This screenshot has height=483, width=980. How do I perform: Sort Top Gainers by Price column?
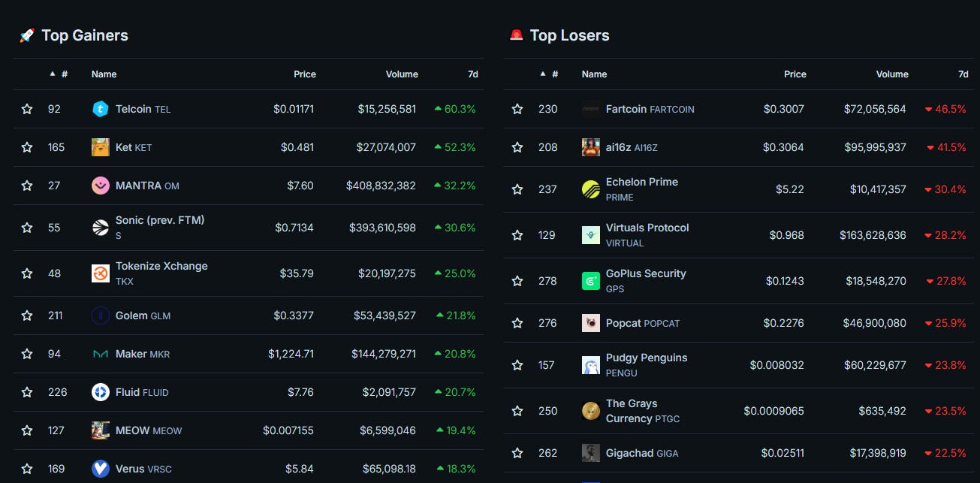point(305,74)
